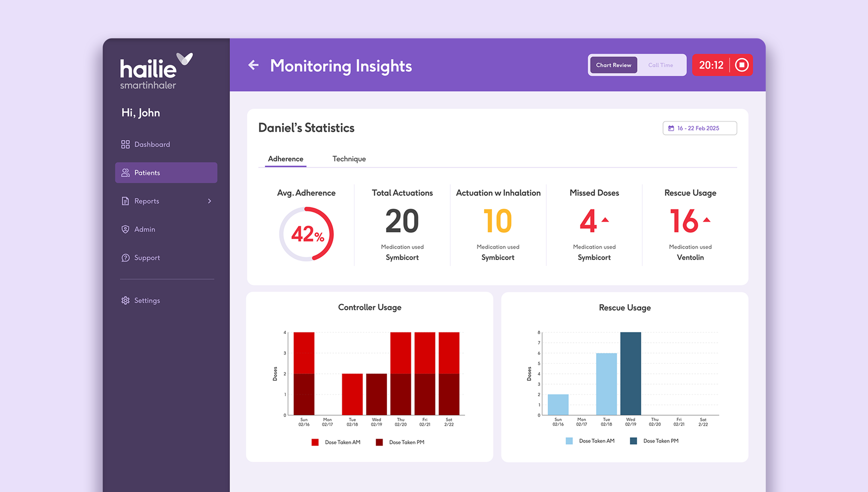The width and height of the screenshot is (868, 492).
Task: Switch the toggle to Call Time
Action: coord(660,65)
